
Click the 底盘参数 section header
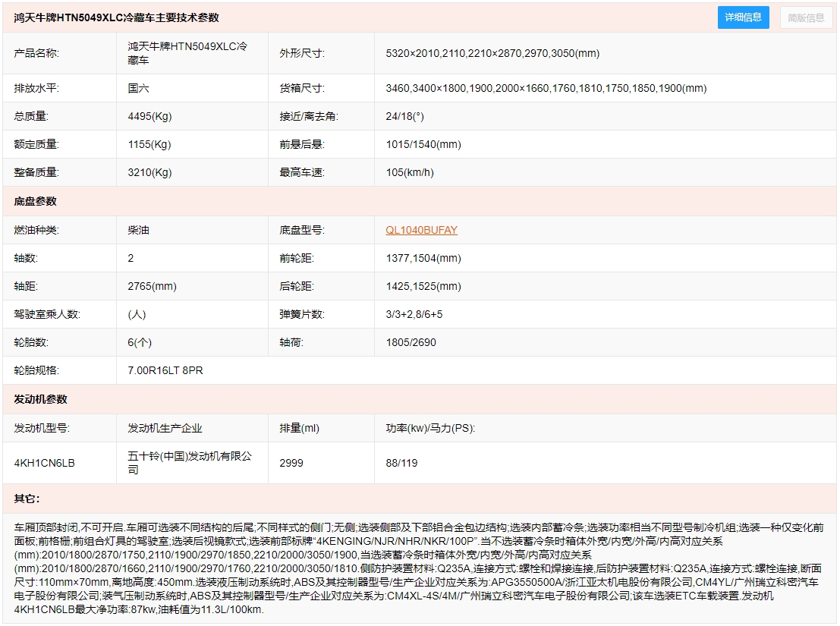pos(36,201)
